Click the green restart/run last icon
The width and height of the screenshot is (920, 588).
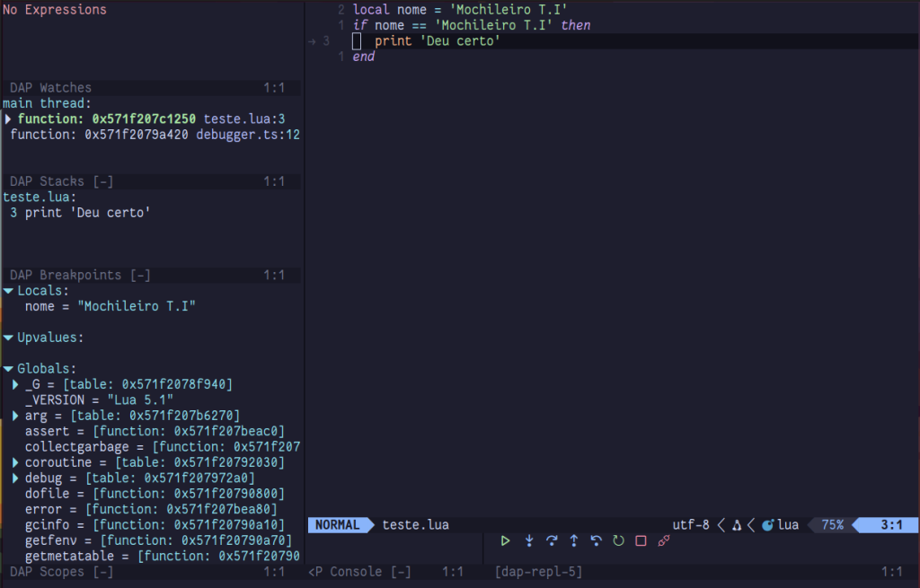[x=618, y=540]
